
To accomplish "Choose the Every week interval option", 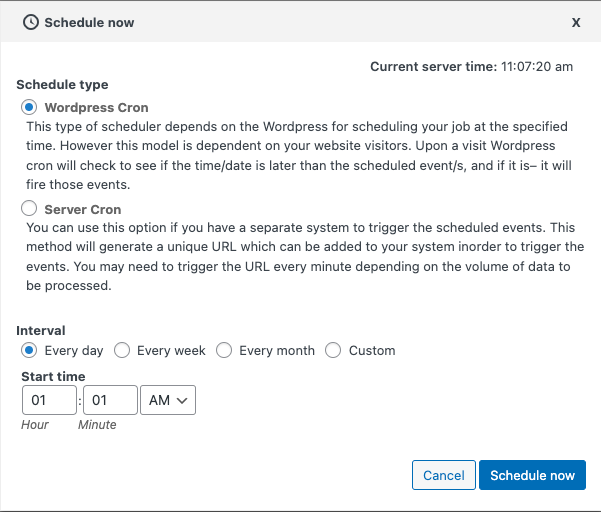I will [x=122, y=350].
